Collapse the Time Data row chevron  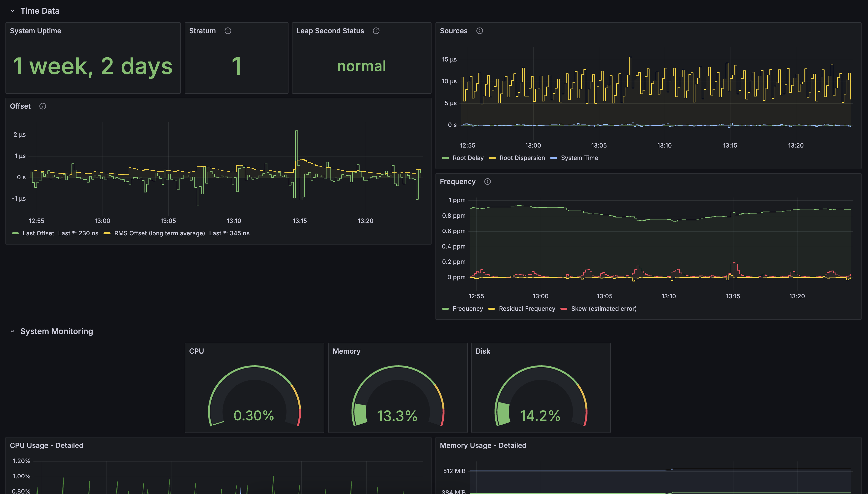[13, 11]
